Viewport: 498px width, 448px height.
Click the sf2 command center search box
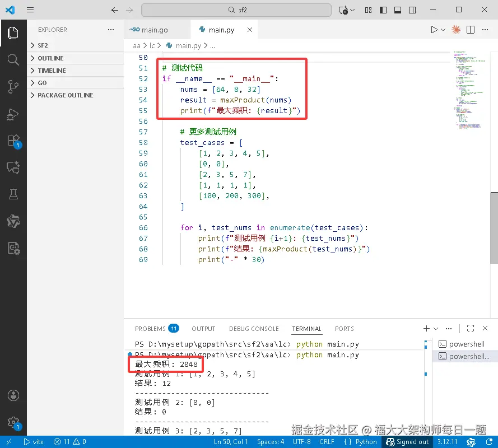click(236, 10)
